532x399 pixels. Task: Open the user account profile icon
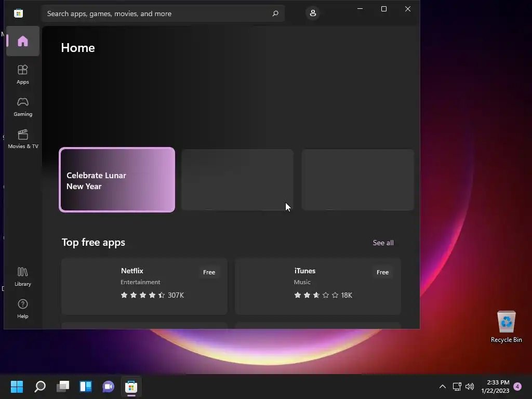click(312, 13)
